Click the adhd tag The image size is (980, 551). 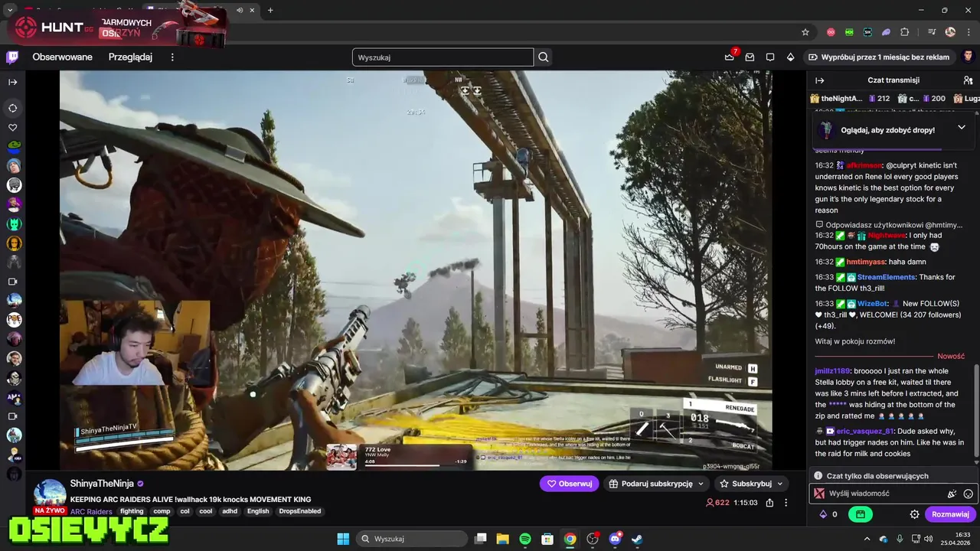point(229,511)
